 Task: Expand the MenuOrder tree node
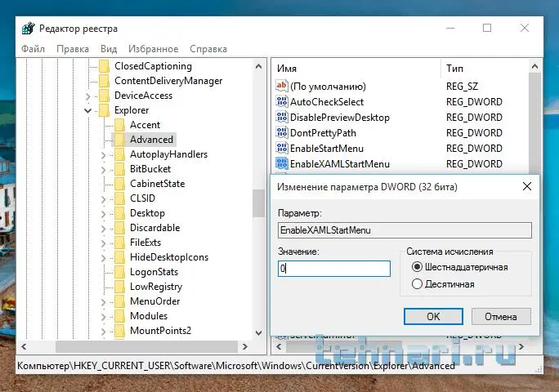104,302
